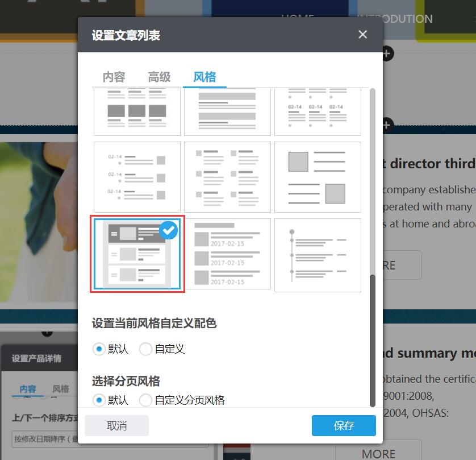
Task: Pick the list style with 2017-02-15 dates
Action: pos(227,255)
